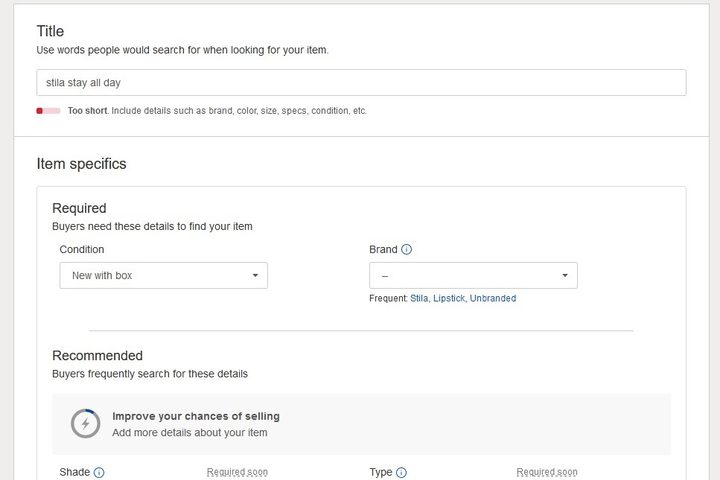Click the lightning bolt improve-selling icon
This screenshot has height=480, width=720.
pos(85,424)
